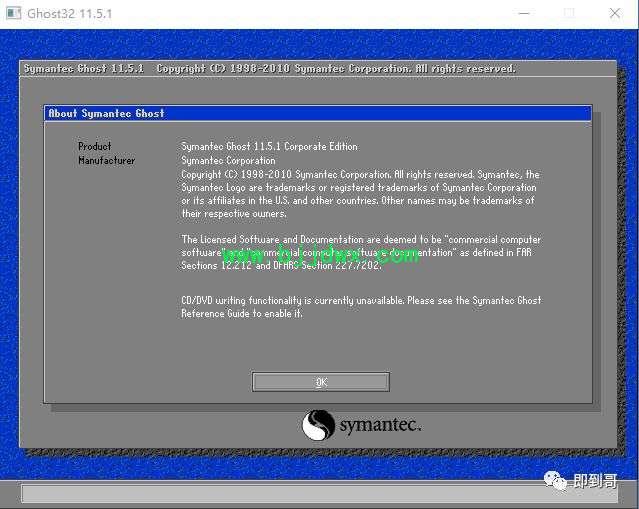Maximize the Ghost32 11.5.1 window
This screenshot has height=509, width=639.
tap(569, 13)
